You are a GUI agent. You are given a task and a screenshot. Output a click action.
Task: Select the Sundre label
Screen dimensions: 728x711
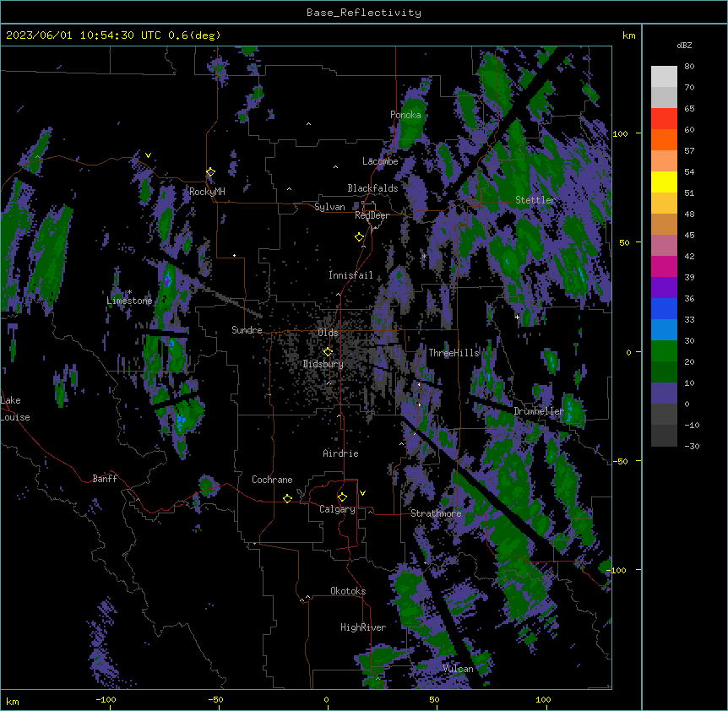247,330
